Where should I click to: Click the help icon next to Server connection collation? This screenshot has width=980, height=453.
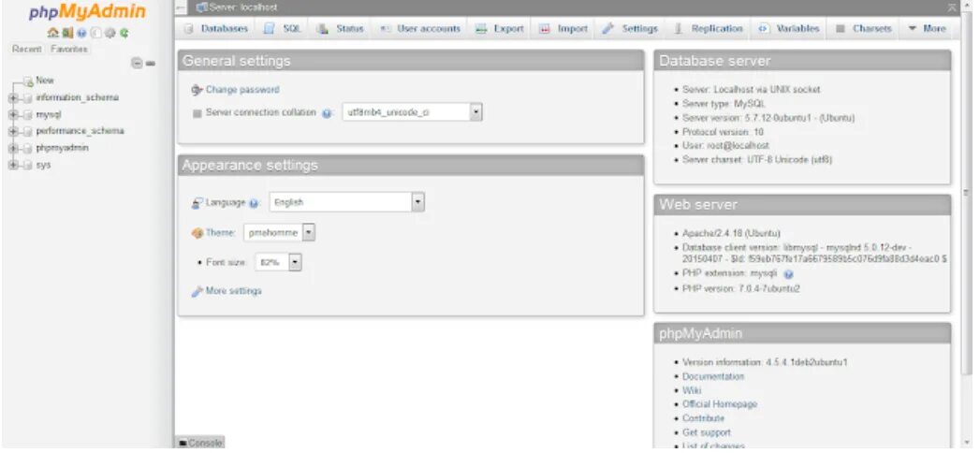pos(327,113)
